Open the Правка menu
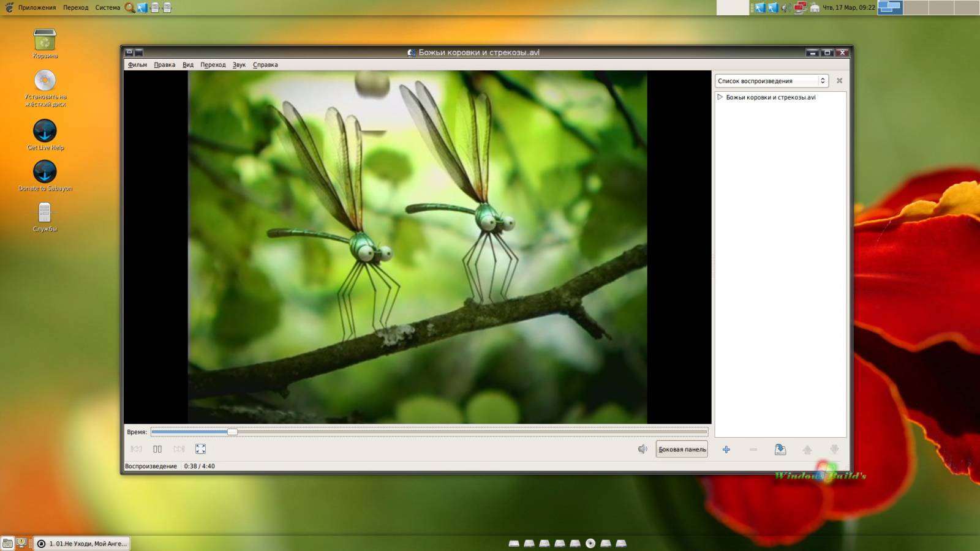The image size is (980, 551). click(x=164, y=64)
